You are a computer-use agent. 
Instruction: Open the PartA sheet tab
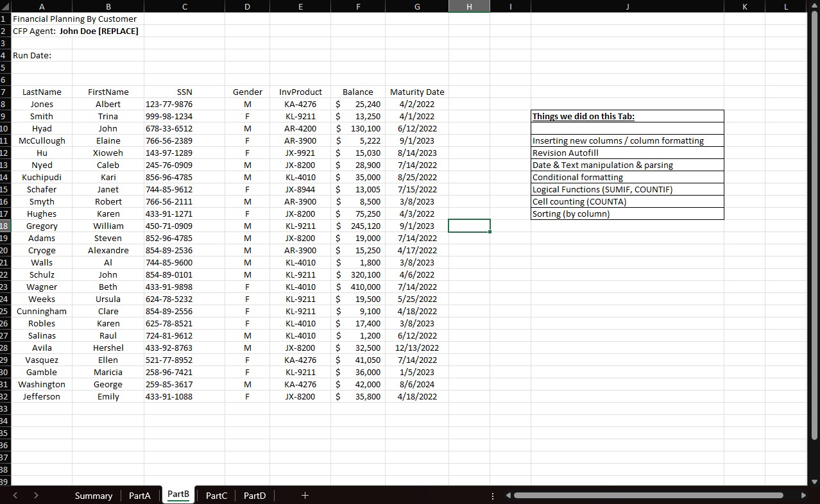point(139,495)
